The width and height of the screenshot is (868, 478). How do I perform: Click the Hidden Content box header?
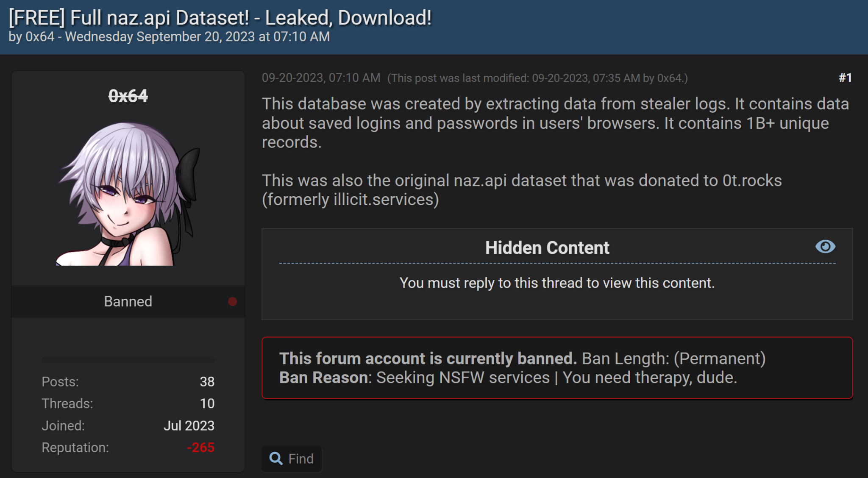pyautogui.click(x=547, y=247)
